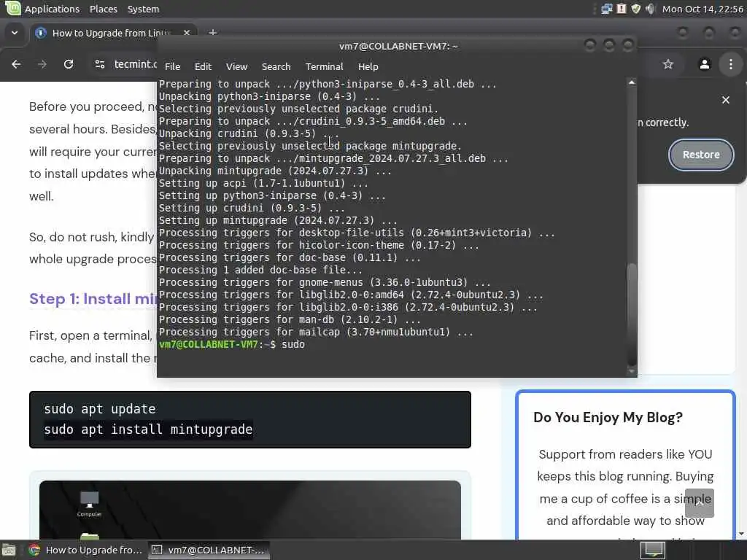Image resolution: width=747 pixels, height=560 pixels.
Task: Switch to terminal taskbar window button
Action: (208, 551)
